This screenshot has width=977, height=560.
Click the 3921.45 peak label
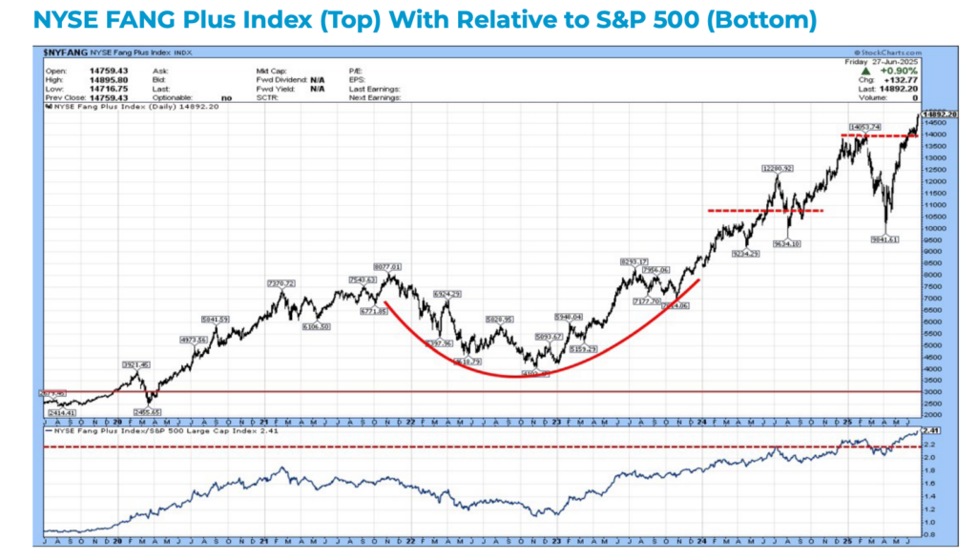(x=135, y=365)
